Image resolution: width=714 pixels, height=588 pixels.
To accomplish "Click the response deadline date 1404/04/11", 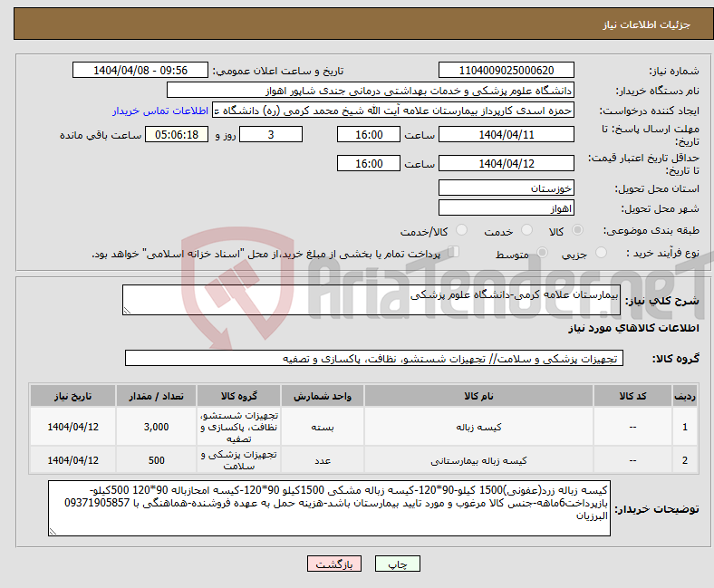I will (x=506, y=134).
